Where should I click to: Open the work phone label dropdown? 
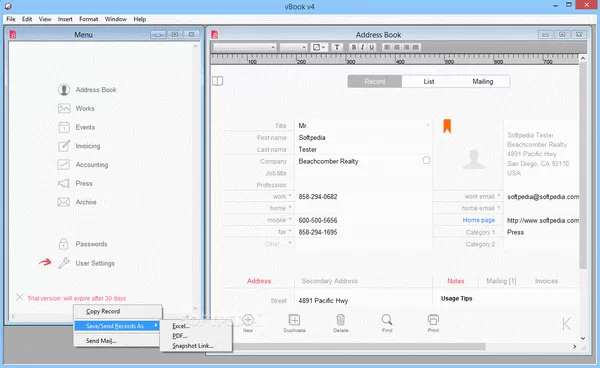(x=290, y=196)
